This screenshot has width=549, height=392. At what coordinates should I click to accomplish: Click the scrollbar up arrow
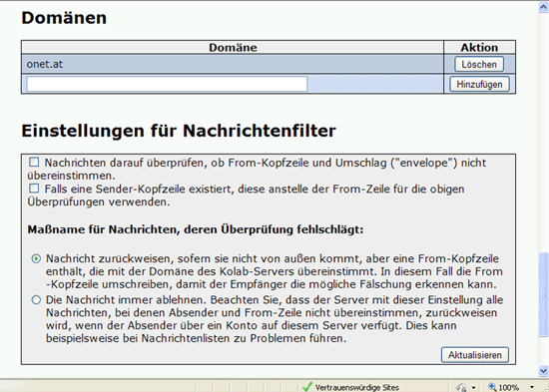pyautogui.click(x=543, y=8)
